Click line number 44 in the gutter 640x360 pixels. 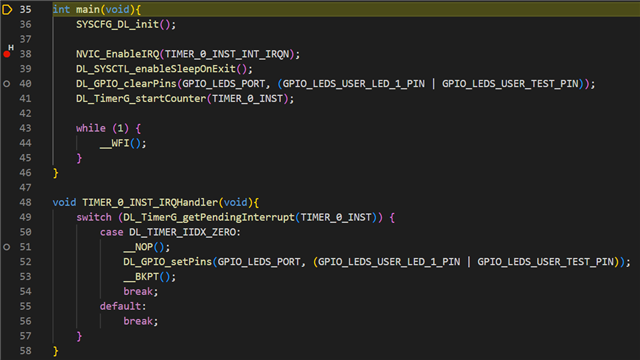25,143
